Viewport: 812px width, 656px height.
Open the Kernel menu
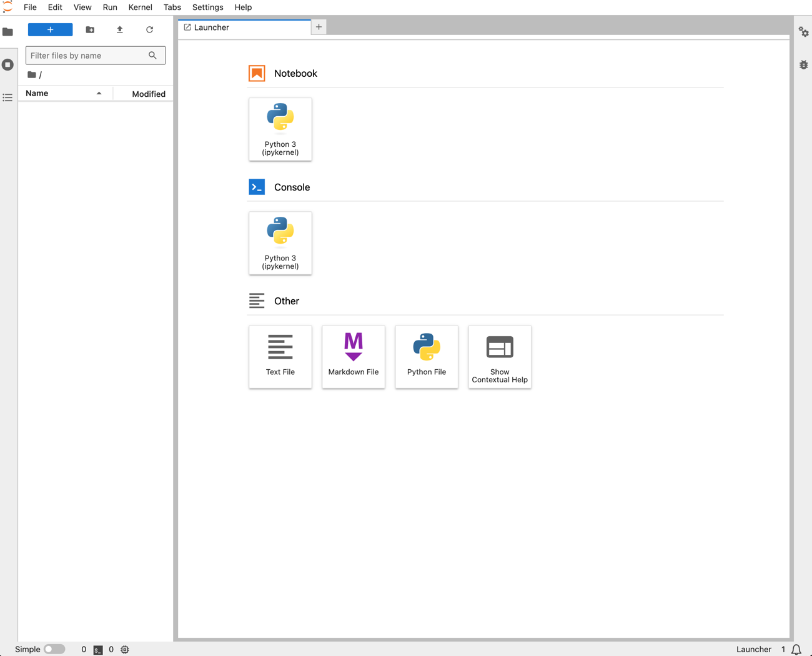point(140,7)
